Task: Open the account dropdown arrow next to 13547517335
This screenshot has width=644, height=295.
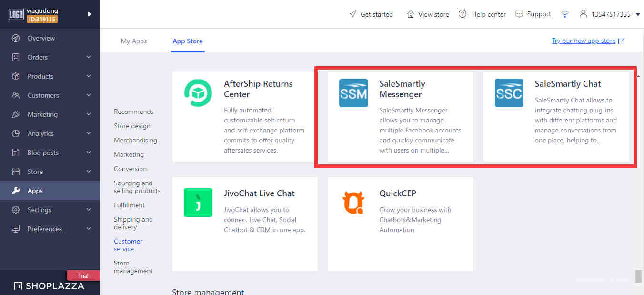Action: [x=638, y=14]
